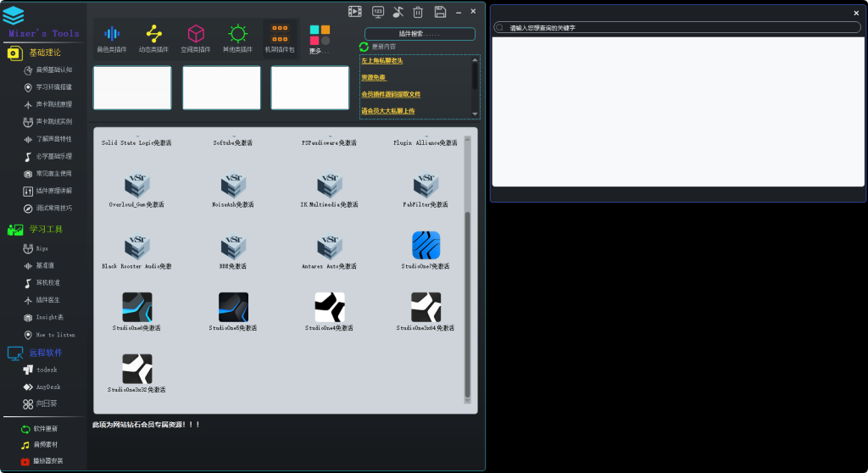This screenshot has height=473, width=868.
Task: Open the 学习工具 section header
Action: (x=36, y=230)
